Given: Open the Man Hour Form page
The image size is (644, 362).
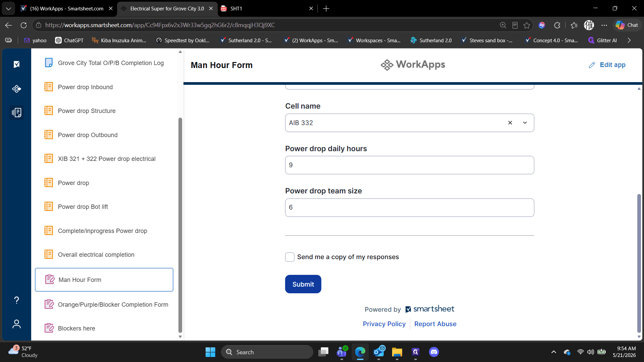Looking at the screenshot, I should [x=104, y=280].
